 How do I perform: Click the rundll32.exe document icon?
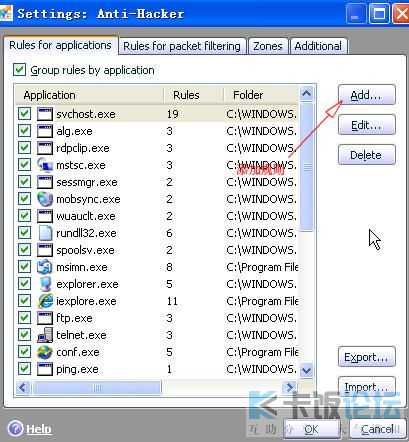click(45, 233)
